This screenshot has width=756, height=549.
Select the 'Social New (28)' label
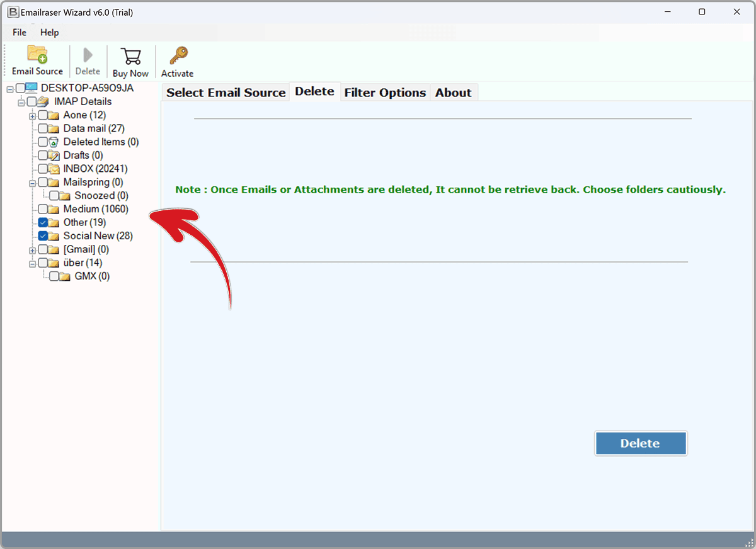pyautogui.click(x=98, y=236)
